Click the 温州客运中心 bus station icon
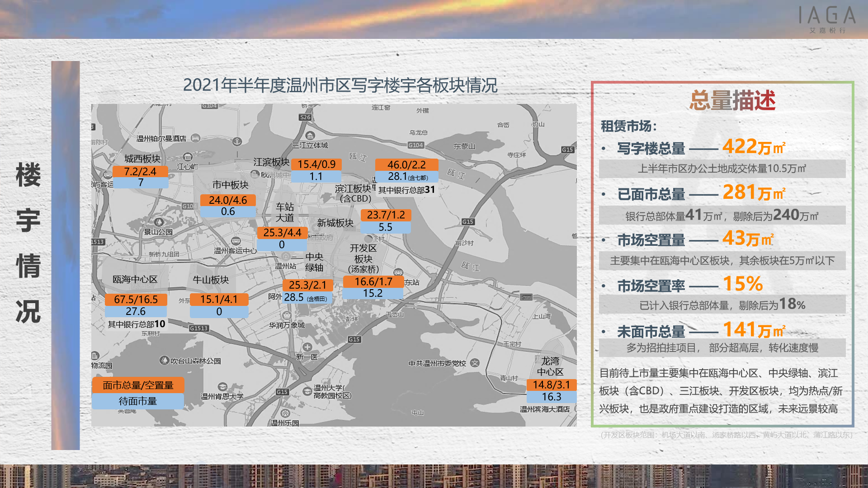This screenshot has width=868, height=488. (236, 241)
